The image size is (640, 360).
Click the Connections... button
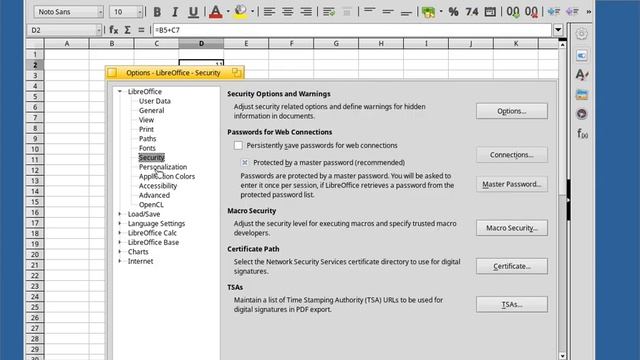pyautogui.click(x=512, y=155)
